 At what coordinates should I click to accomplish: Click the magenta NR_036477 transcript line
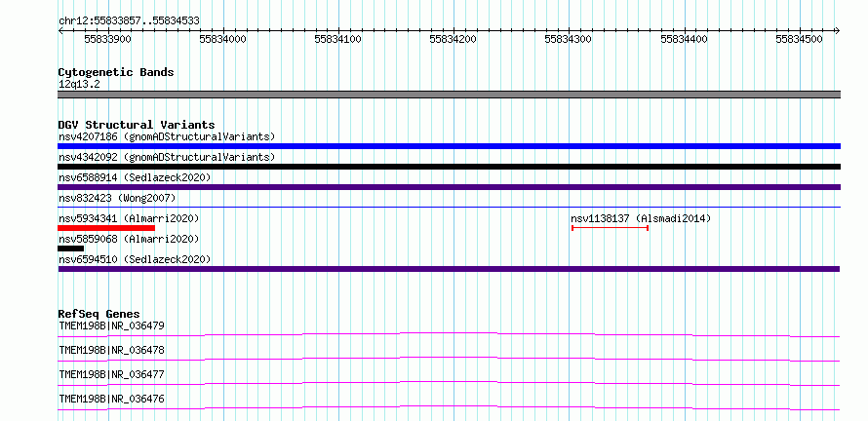pyautogui.click(x=449, y=383)
